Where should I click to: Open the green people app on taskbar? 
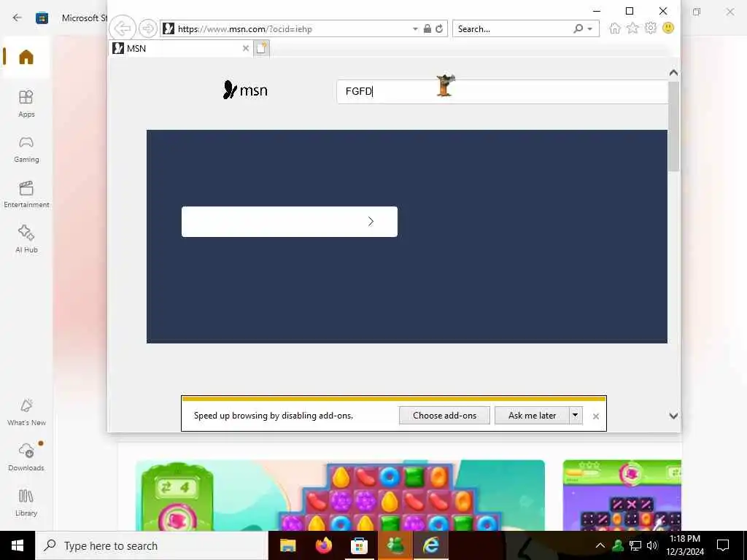[x=395, y=545]
